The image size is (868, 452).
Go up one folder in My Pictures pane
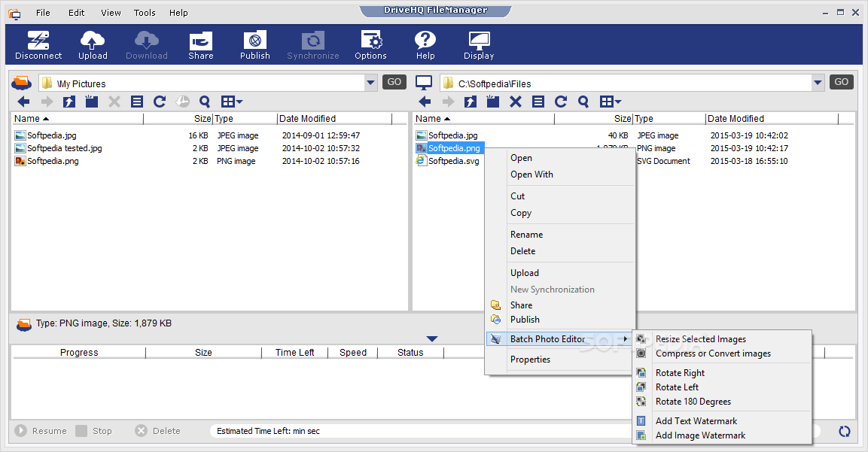click(69, 102)
